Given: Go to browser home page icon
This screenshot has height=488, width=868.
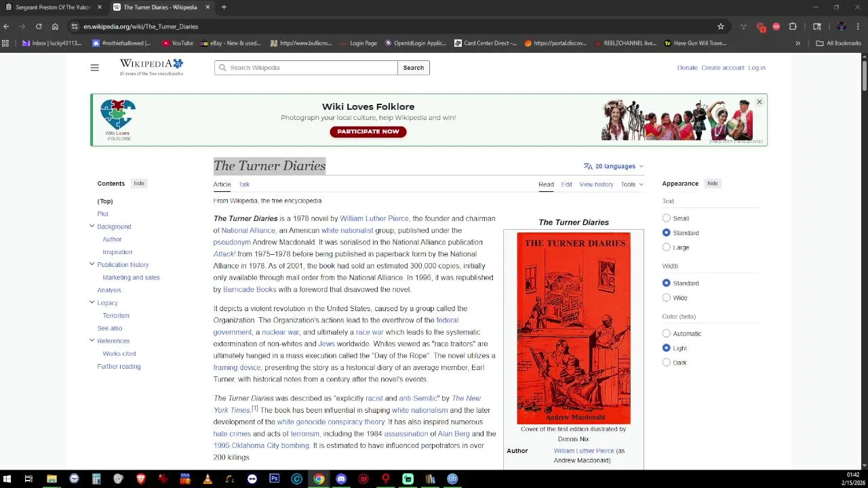Looking at the screenshot, I should (55, 26).
